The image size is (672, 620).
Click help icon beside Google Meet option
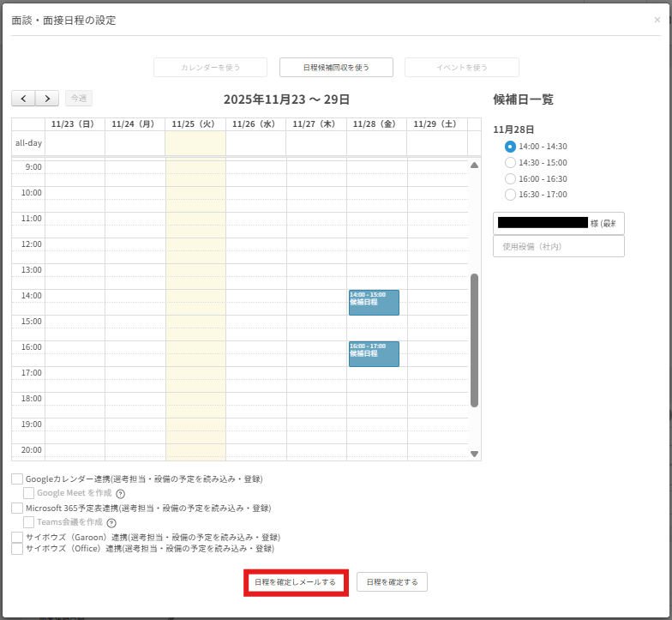point(121,494)
